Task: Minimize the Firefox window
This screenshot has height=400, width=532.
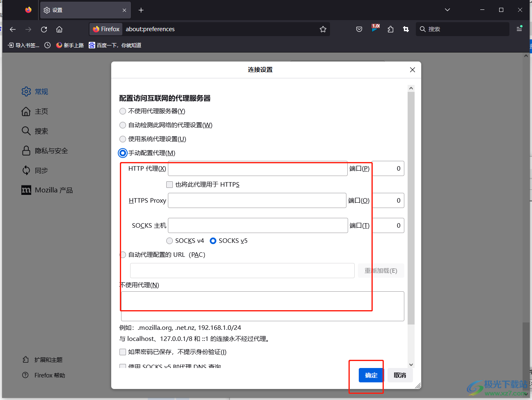Action: pos(482,10)
